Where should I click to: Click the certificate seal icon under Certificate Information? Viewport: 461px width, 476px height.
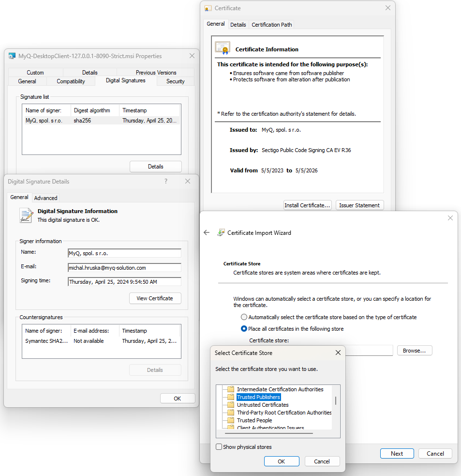tap(222, 46)
